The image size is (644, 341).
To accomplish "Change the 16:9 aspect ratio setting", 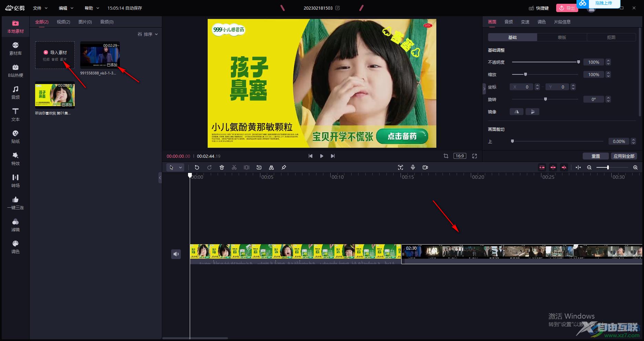I will pos(460,156).
